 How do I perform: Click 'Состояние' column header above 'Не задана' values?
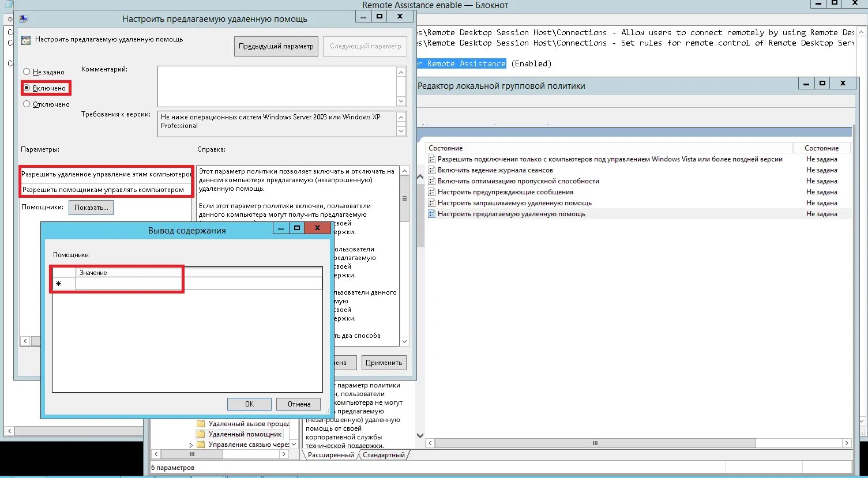coord(822,148)
